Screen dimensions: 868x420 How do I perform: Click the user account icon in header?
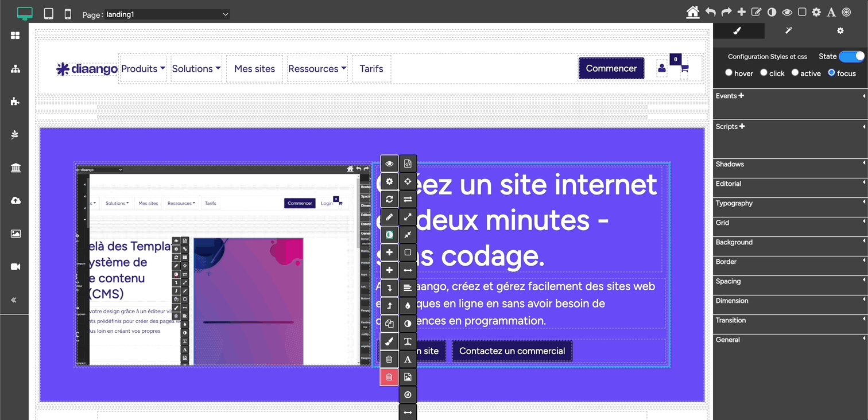coord(662,69)
